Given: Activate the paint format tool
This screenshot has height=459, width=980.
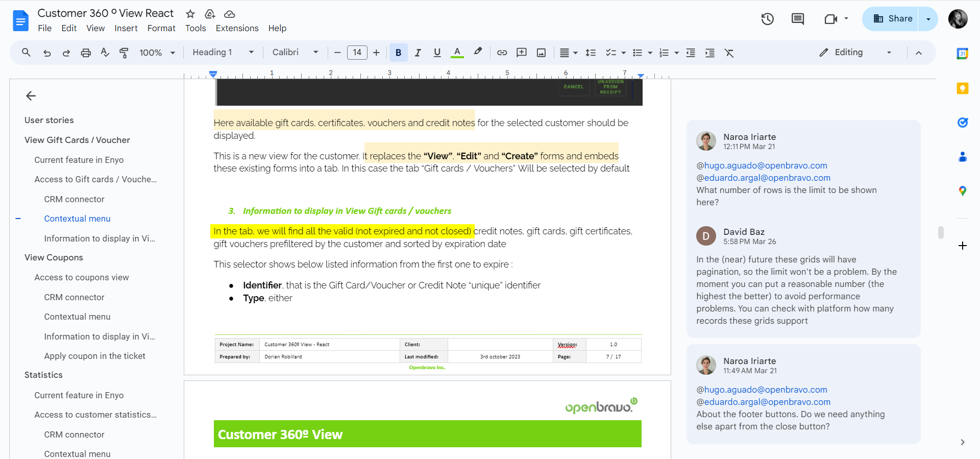Looking at the screenshot, I should coord(124,53).
